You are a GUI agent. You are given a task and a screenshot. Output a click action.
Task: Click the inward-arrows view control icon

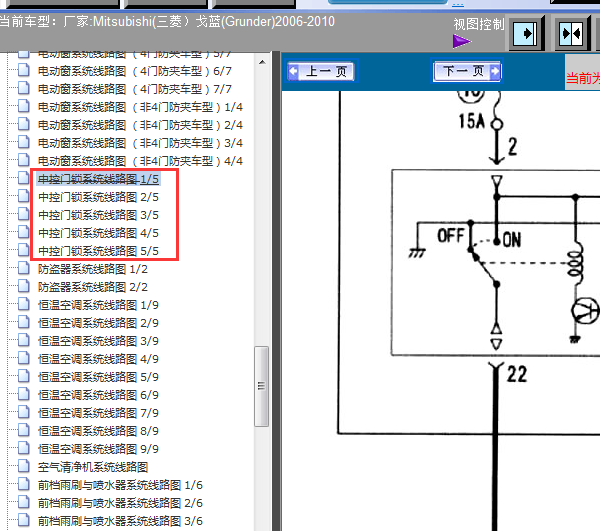coord(571,33)
